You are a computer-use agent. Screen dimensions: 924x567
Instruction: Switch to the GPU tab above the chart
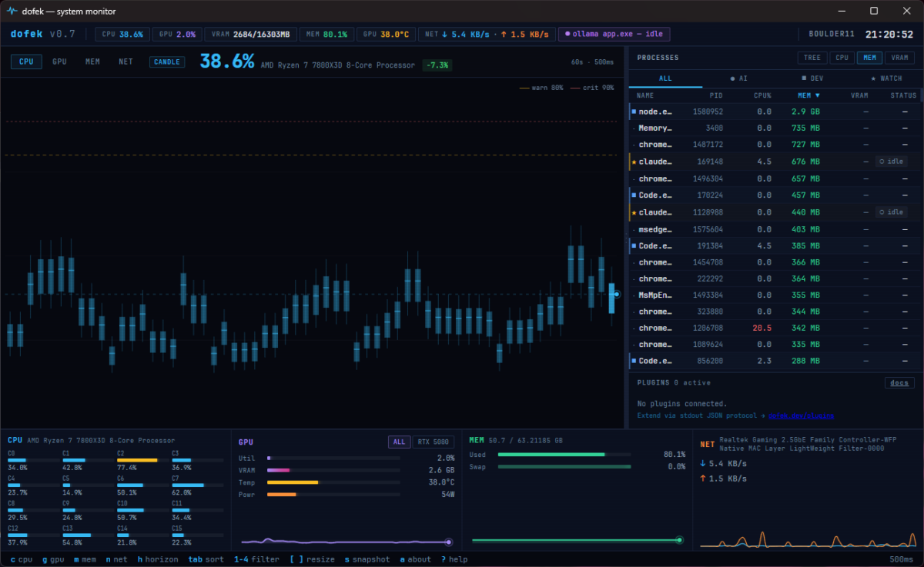(x=59, y=62)
